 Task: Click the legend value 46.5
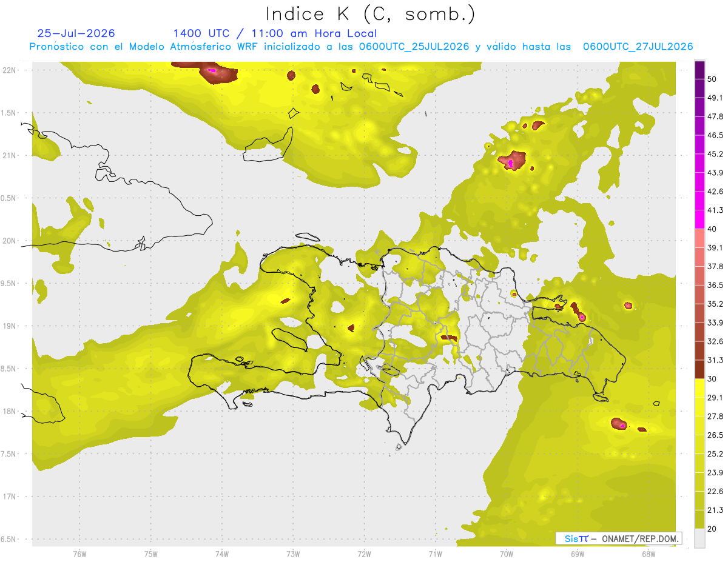tap(715, 135)
